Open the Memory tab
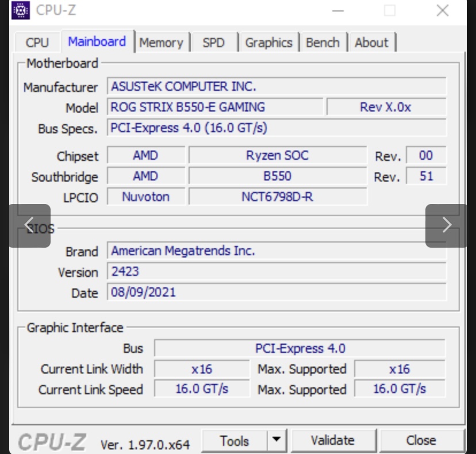476x454 pixels. [x=161, y=43]
